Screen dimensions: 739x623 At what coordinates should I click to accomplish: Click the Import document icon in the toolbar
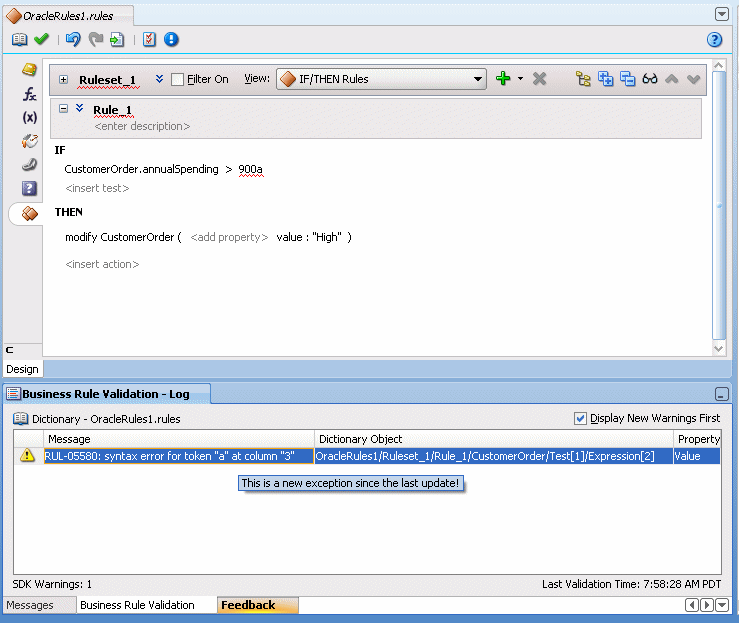point(117,39)
